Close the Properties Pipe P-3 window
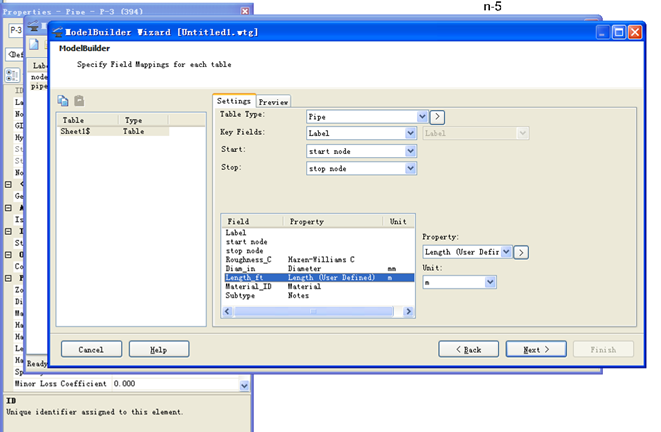Viewport: 661px width, 432px height. tap(245, 10)
